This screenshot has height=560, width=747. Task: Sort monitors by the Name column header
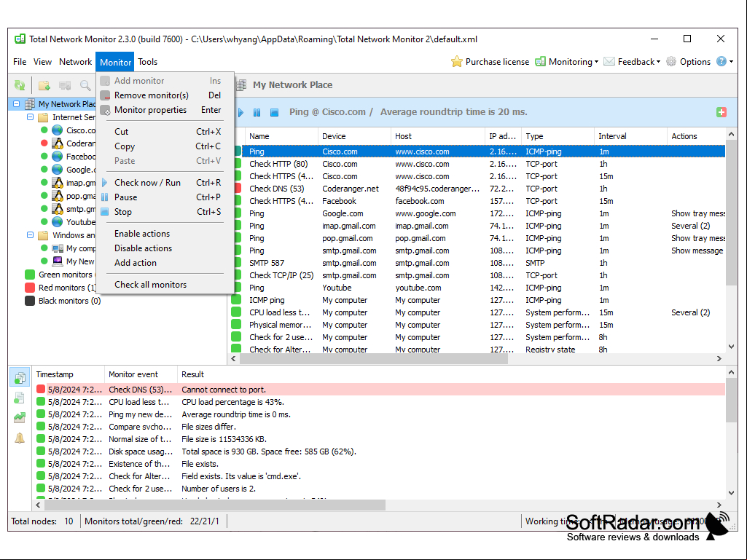(281, 136)
